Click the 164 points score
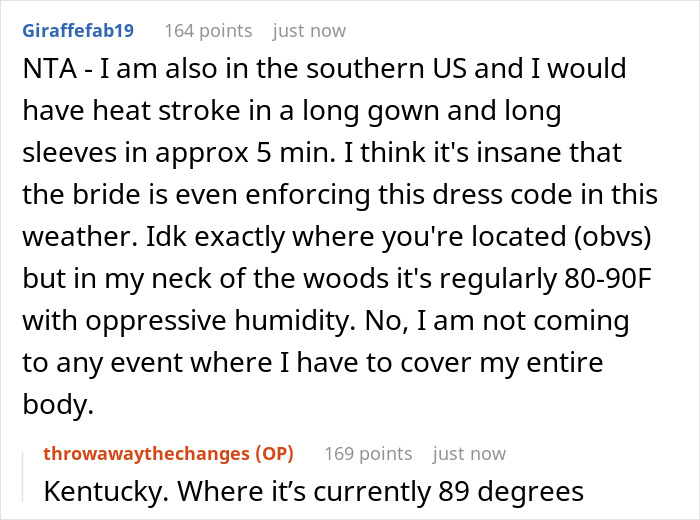 pyautogui.click(x=208, y=31)
